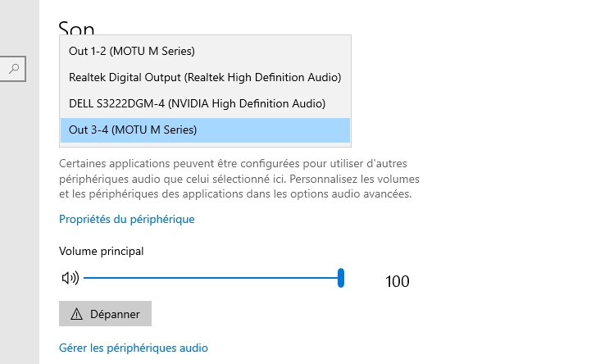The width and height of the screenshot is (609, 364).
Task: Click the Volume principal label
Action: 102,252
